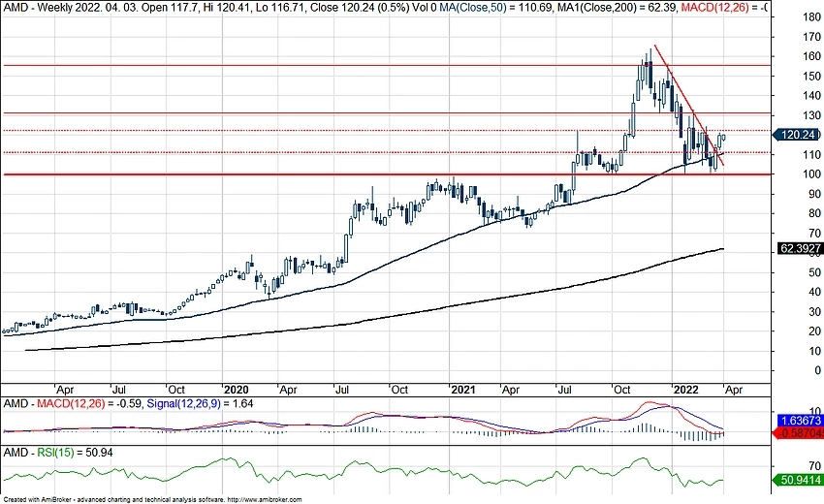Click the 1.63673 signal value label
The image size is (824, 504).
click(x=800, y=421)
